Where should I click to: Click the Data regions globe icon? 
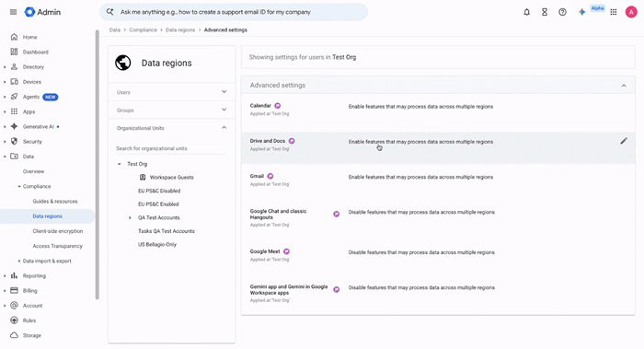[x=122, y=63]
